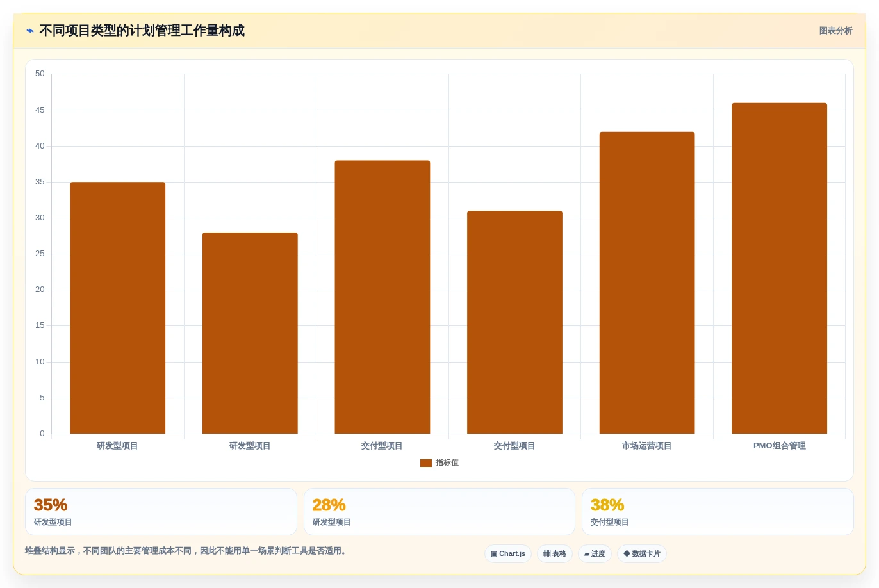Image resolution: width=879 pixels, height=588 pixels.
Task: Click the 市场运营项目 axis label
Action: 647,446
